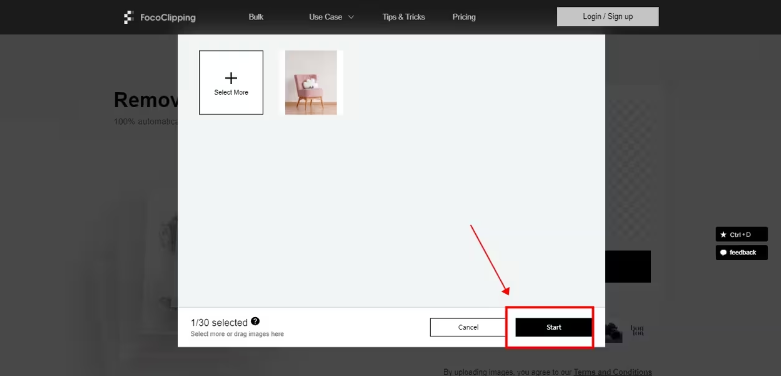Click the FocoClipping brand name text
781x376 pixels.
click(168, 18)
